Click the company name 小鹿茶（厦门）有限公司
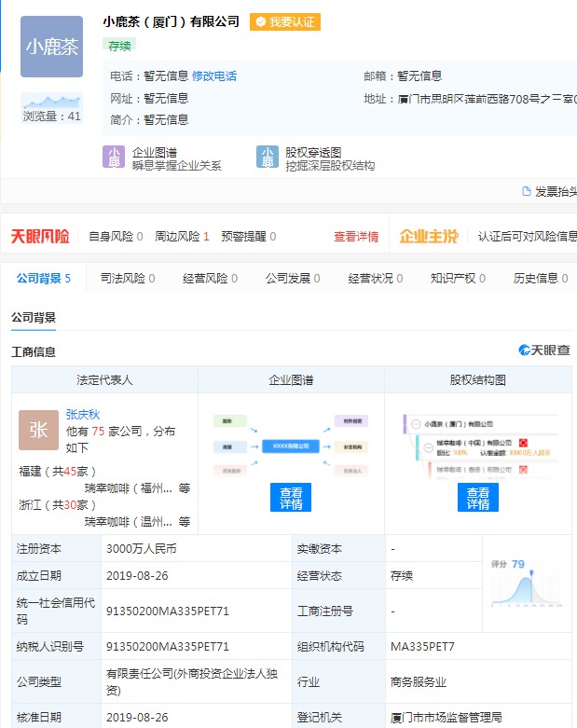The width and height of the screenshot is (577, 728). [x=172, y=21]
